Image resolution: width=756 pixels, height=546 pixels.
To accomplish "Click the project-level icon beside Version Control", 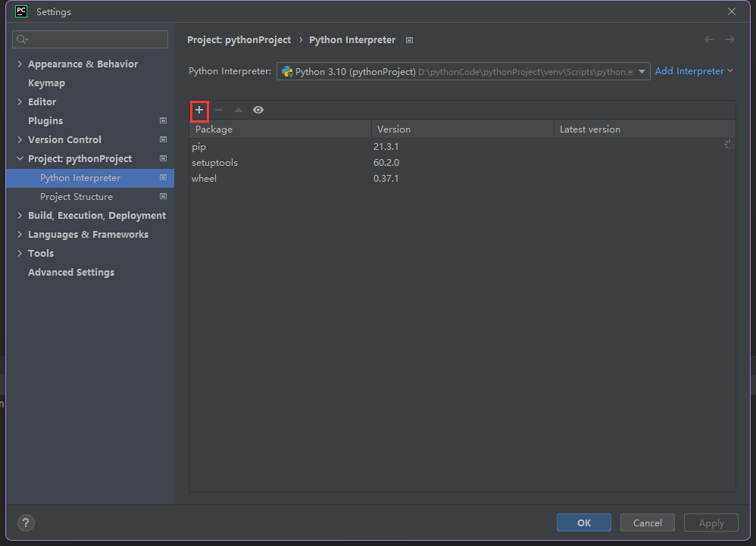I will pyautogui.click(x=163, y=139).
